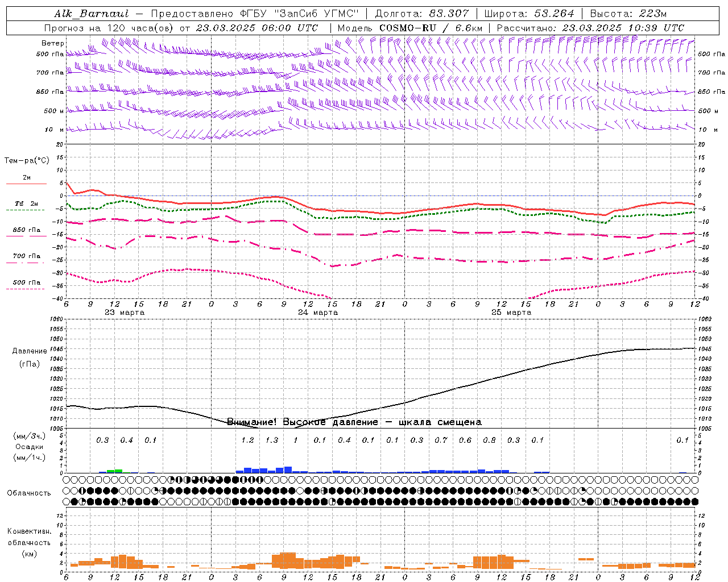The height and width of the screenshot is (582, 728).
Task: Click the 'Рассчитано: 23.03.2025 10:39 UTC' timestamp
Action: [590, 28]
